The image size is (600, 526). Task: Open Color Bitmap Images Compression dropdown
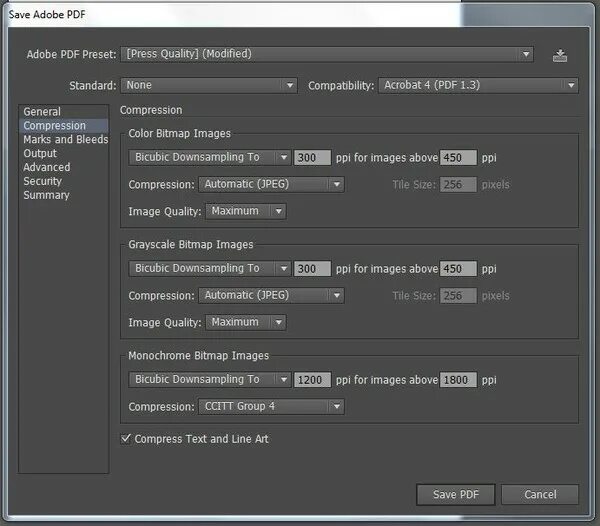point(271,184)
